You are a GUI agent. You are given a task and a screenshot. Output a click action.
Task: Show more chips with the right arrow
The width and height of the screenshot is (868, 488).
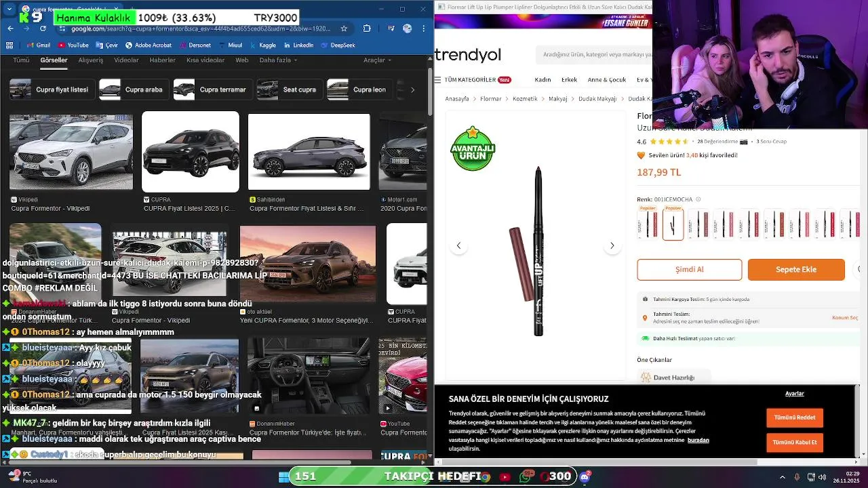point(412,89)
